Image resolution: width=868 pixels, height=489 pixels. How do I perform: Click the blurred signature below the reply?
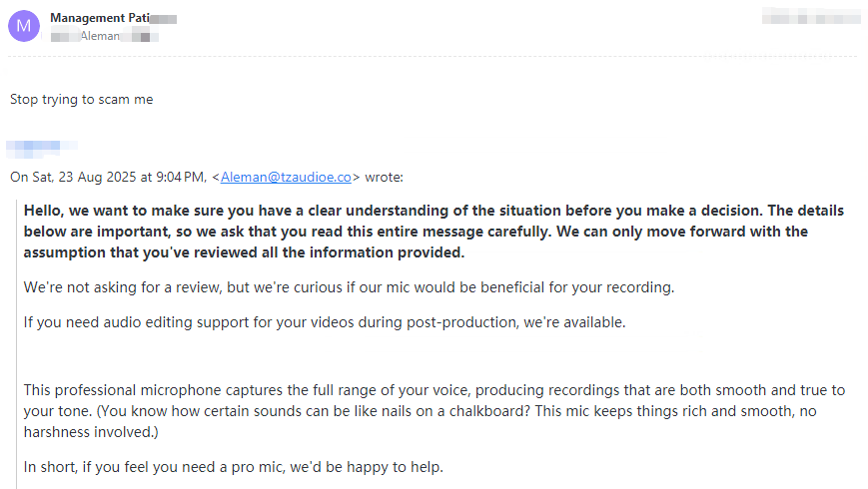tap(42, 146)
